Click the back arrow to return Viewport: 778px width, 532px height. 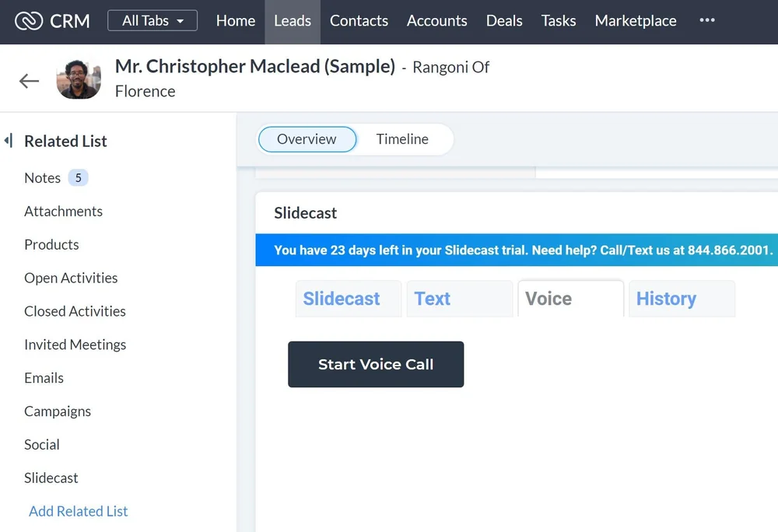[28, 79]
